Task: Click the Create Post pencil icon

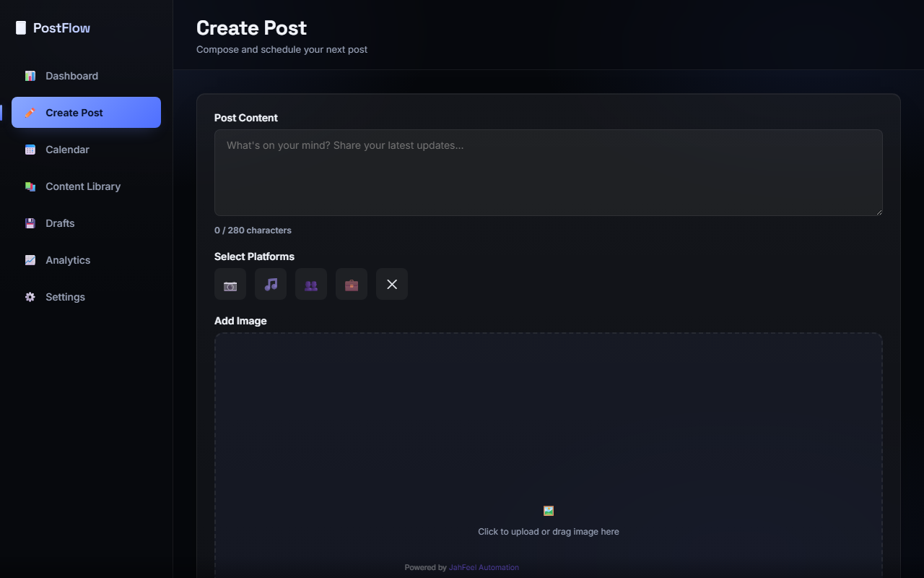Action: pyautogui.click(x=30, y=113)
